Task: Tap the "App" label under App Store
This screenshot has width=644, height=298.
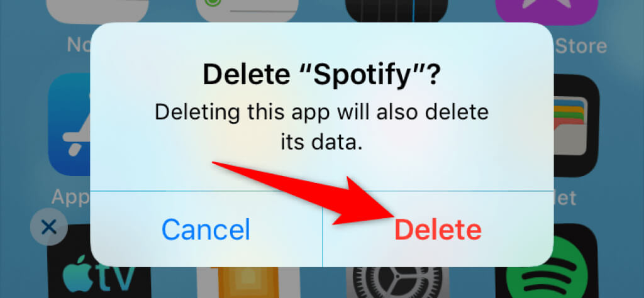Action: pos(70,197)
